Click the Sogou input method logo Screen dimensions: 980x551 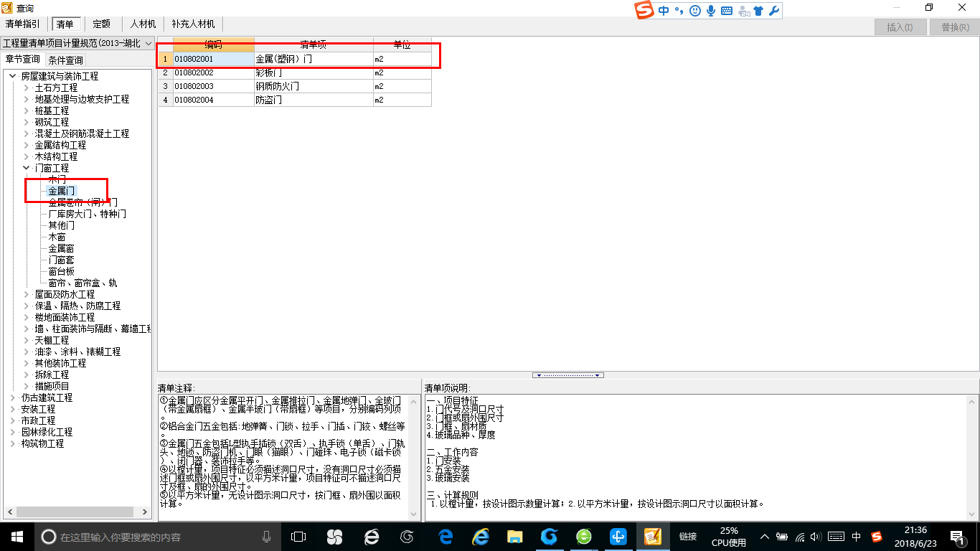pyautogui.click(x=644, y=11)
